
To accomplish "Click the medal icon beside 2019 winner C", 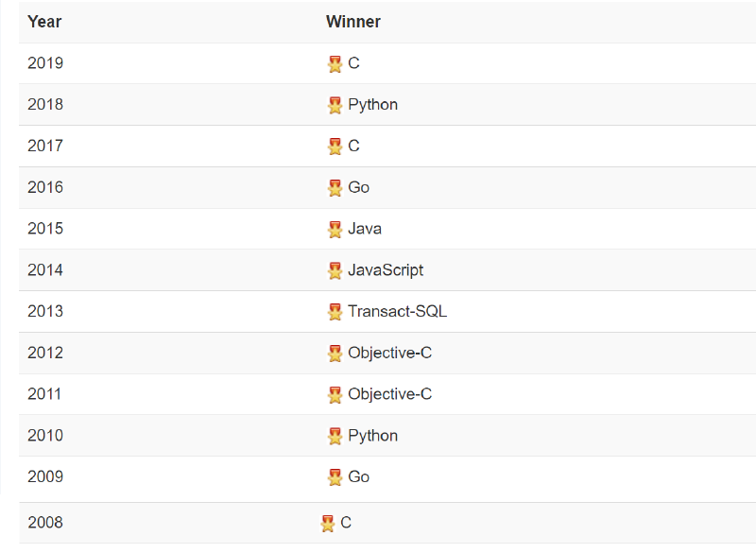I will 335,64.
